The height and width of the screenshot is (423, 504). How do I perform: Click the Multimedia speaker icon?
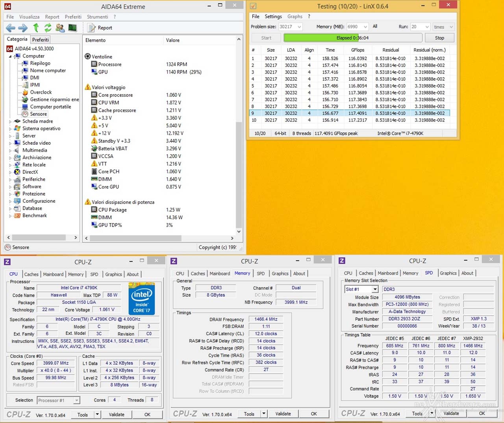click(17, 150)
